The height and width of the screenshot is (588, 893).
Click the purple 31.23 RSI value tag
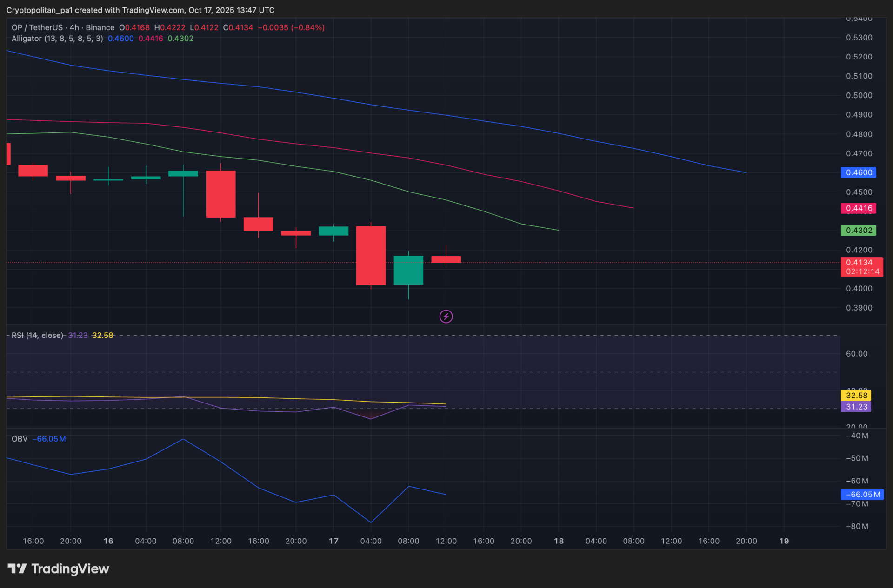[856, 407]
